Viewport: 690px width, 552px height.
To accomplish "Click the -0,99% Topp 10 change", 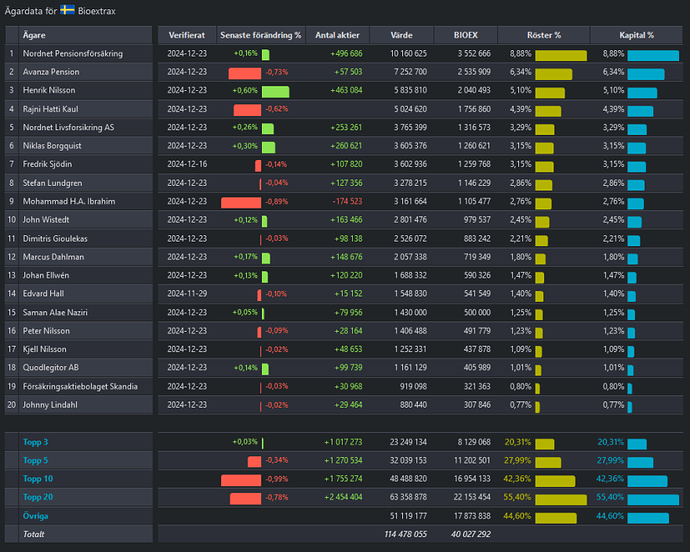I will (277, 478).
